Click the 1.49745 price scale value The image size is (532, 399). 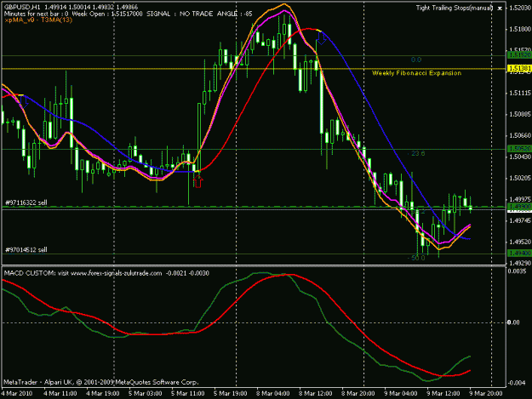coord(520,220)
